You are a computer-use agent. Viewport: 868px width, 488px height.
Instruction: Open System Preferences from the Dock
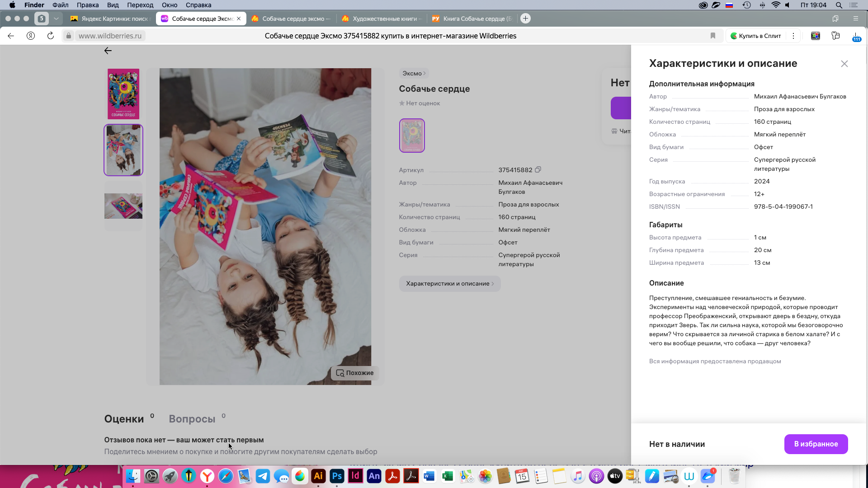pyautogui.click(x=151, y=476)
